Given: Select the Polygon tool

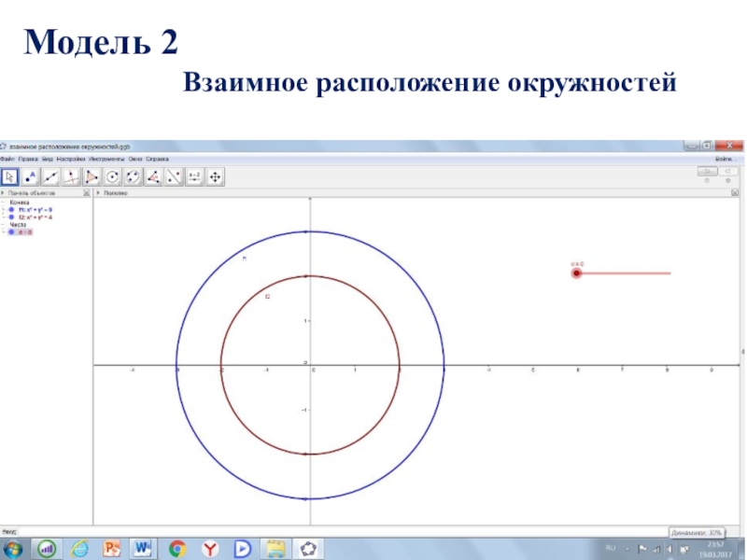Looking at the screenshot, I should tap(92, 177).
